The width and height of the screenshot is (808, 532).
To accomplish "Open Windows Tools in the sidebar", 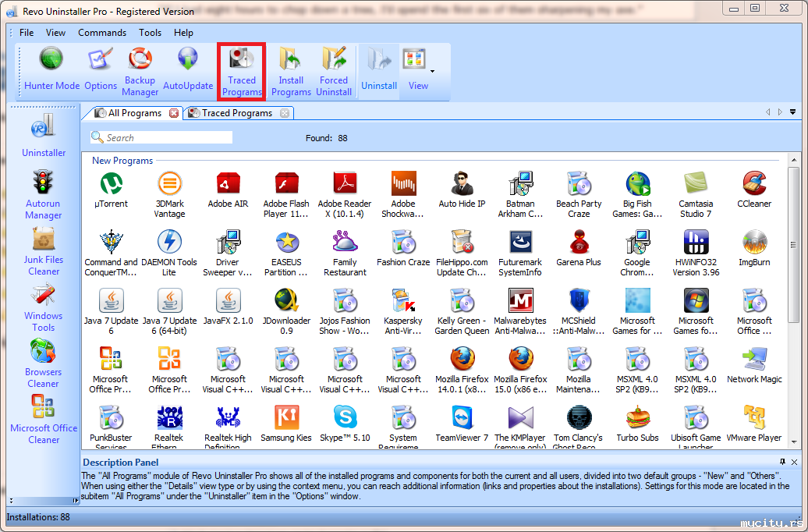I will (x=44, y=307).
